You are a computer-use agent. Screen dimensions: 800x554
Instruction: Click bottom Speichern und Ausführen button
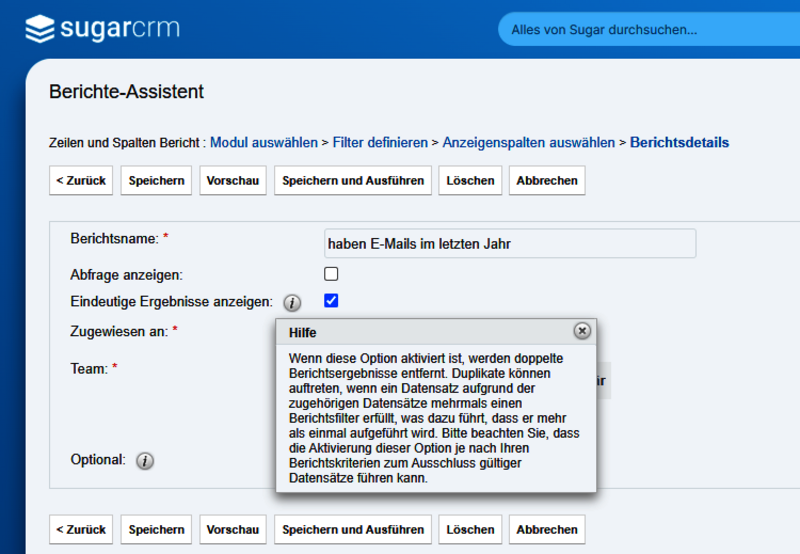(x=353, y=530)
